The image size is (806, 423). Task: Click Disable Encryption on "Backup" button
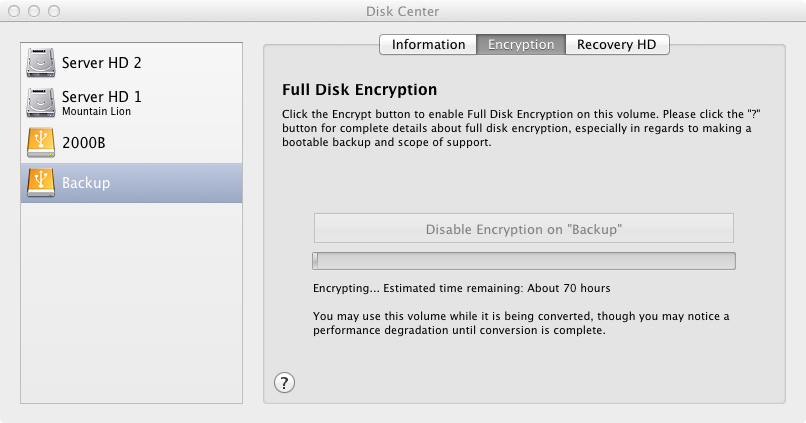tap(524, 229)
